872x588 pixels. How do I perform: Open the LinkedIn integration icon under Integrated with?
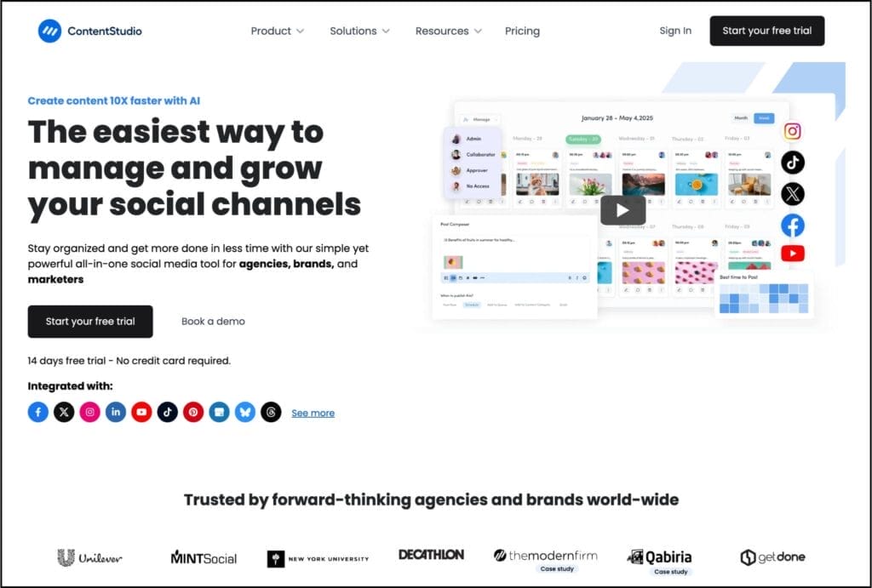[x=116, y=413]
